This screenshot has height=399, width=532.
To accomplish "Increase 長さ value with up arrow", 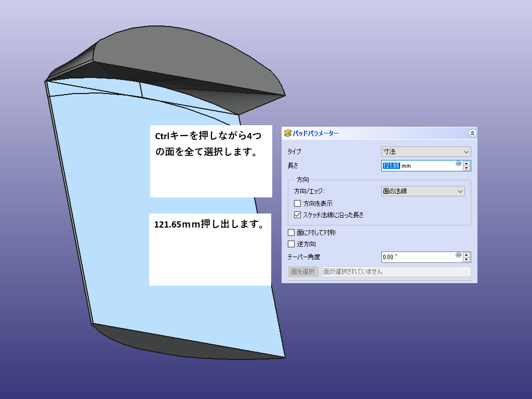I will pos(467,163).
